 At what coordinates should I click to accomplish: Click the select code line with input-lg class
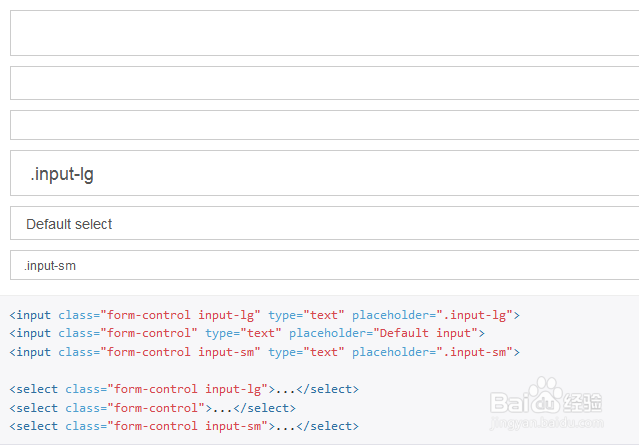(x=183, y=389)
